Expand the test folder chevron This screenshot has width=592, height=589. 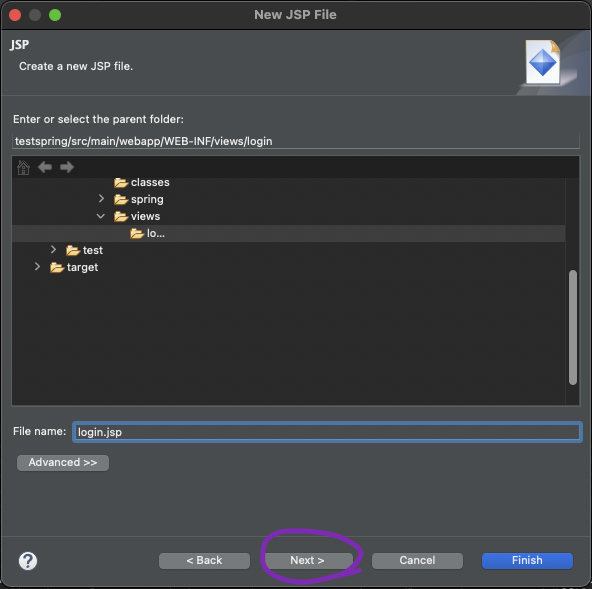click(x=53, y=250)
